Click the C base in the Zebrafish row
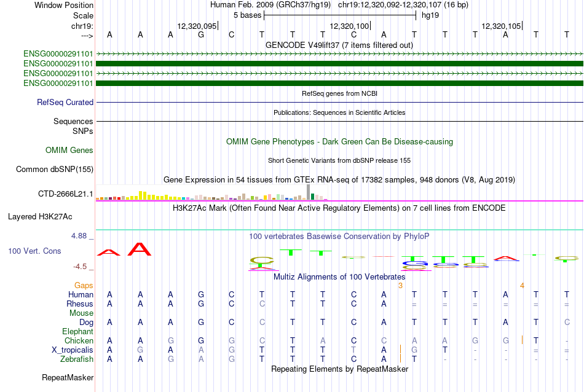 coord(354,359)
